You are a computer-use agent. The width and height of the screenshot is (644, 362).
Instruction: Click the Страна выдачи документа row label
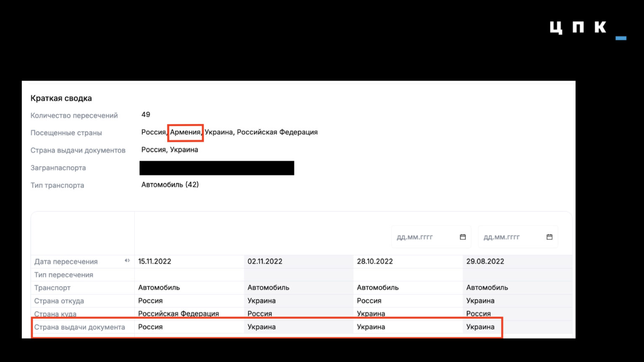coord(80,327)
